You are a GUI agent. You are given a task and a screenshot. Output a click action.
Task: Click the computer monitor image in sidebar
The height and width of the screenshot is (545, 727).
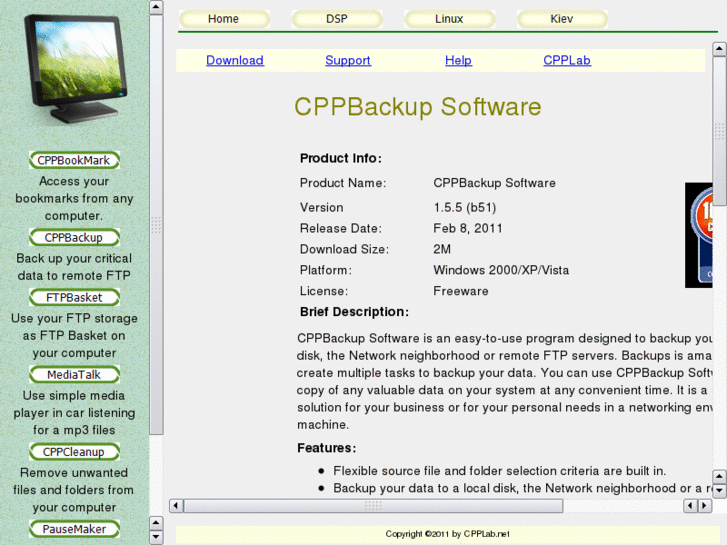76,69
